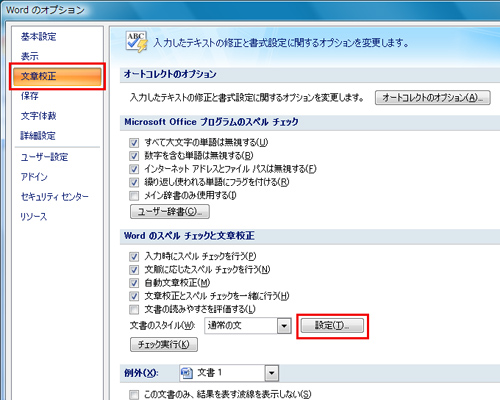
Task: Click the Word document icon in 例外 dropdown
Action: [x=187, y=373]
